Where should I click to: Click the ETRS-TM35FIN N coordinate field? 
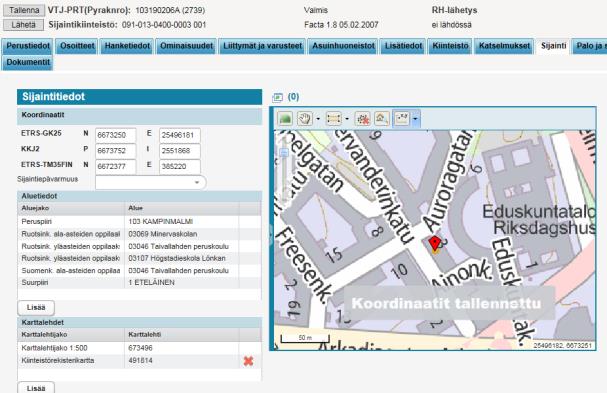point(116,166)
